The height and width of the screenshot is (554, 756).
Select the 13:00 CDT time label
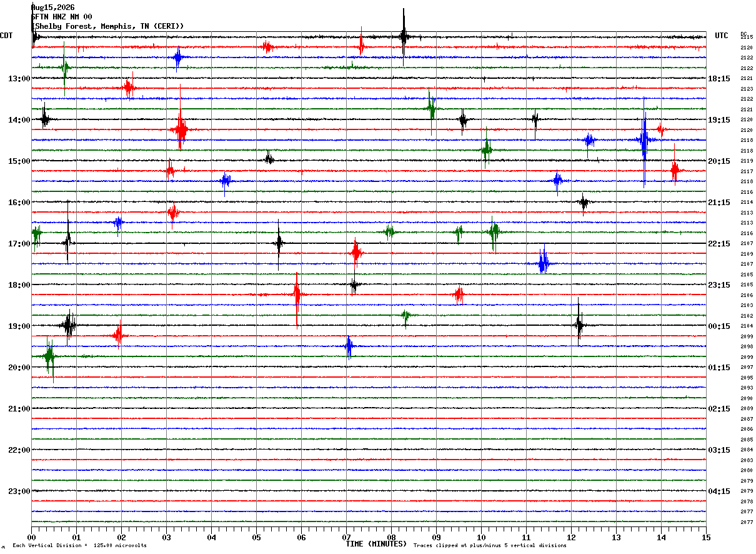19,79
